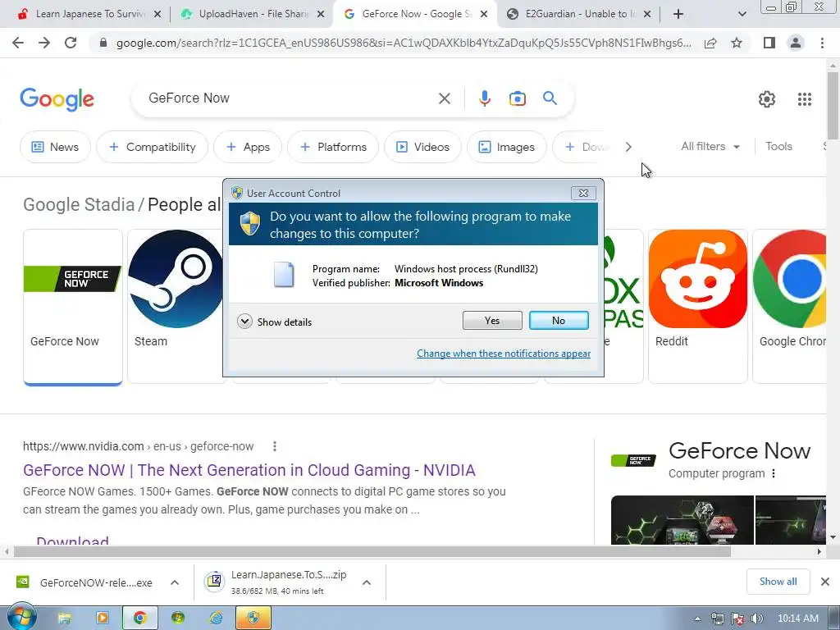The image size is (840, 630).
Task: Open Learn.Japanese zip download options arrow
Action: [367, 582]
